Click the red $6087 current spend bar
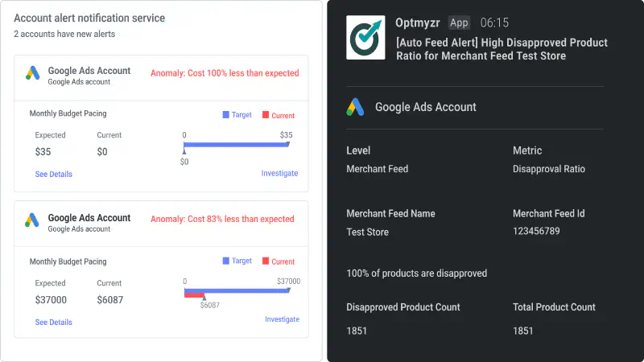Screen dimensions: 644x362 click(194, 295)
